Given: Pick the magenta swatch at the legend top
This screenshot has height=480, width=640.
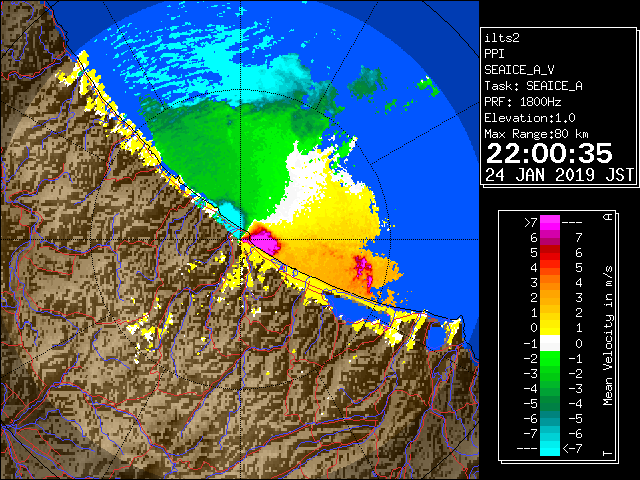Looking at the screenshot, I should click(550, 223).
